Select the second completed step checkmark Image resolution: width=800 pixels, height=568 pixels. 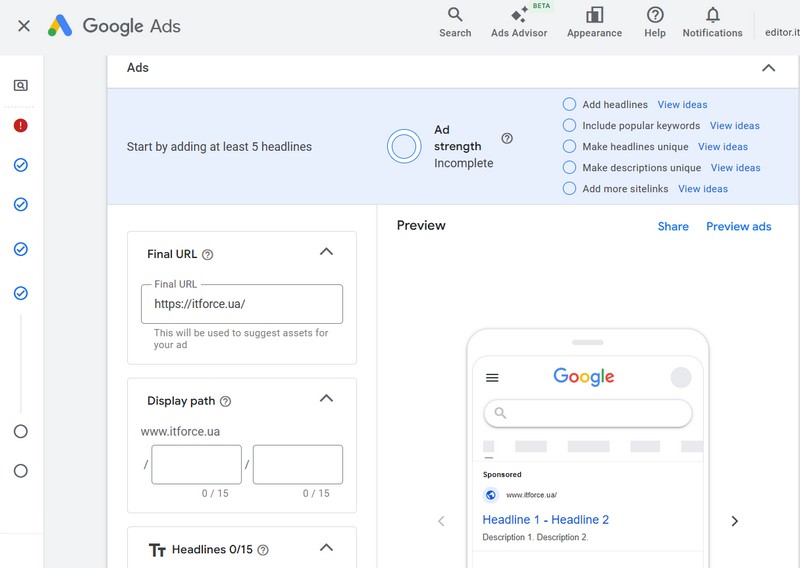click(20, 204)
